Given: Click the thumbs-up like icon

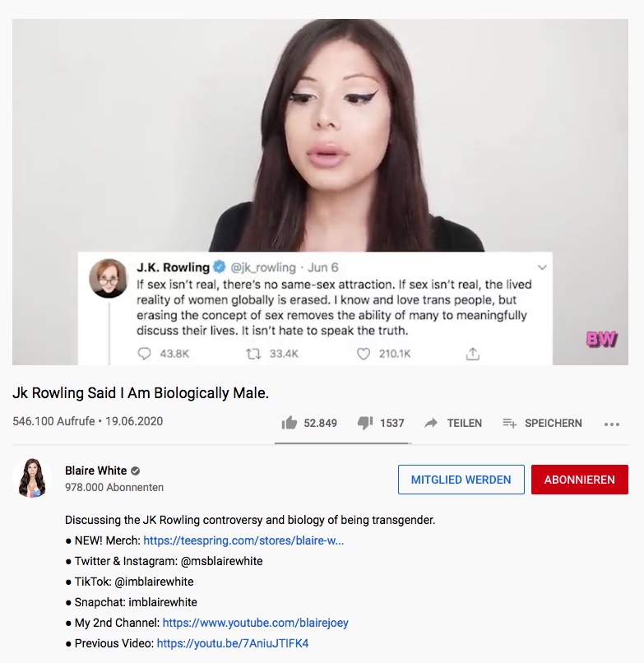Looking at the screenshot, I should [290, 423].
